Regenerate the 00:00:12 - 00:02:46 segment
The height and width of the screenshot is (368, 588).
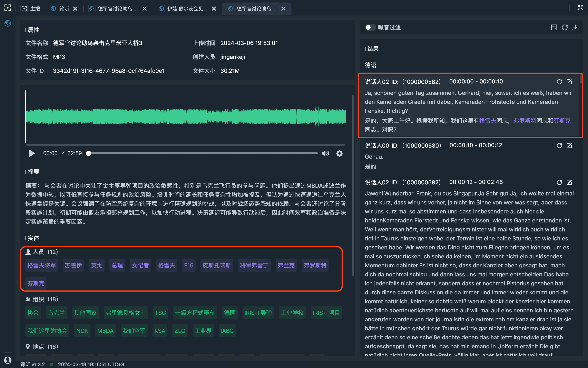pyautogui.click(x=559, y=182)
